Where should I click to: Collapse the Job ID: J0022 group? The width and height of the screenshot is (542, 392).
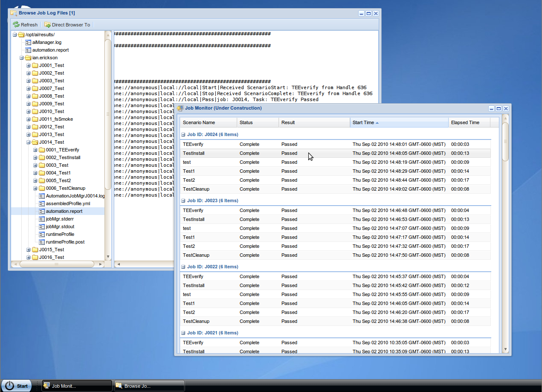(x=183, y=267)
